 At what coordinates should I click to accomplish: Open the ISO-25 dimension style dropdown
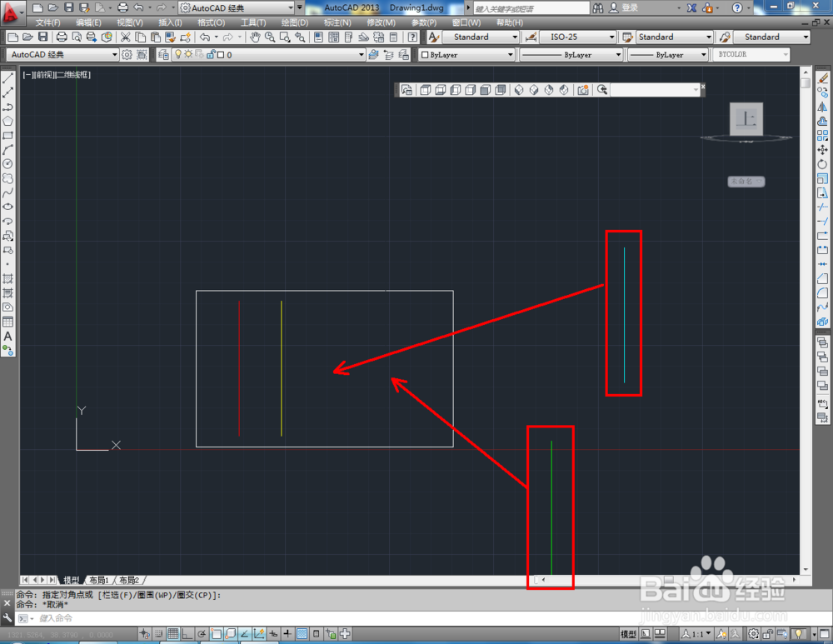pos(578,37)
